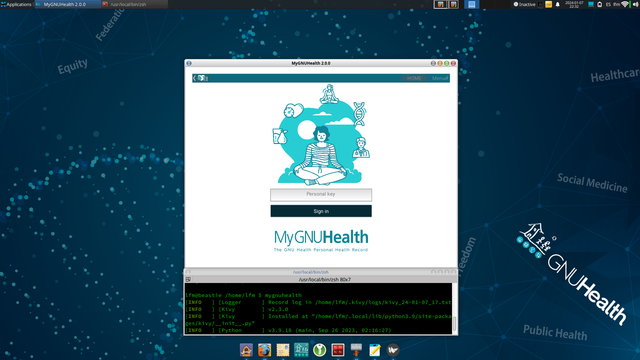Open the volume speaker tray icon
640x360 pixels.
click(x=635, y=4)
